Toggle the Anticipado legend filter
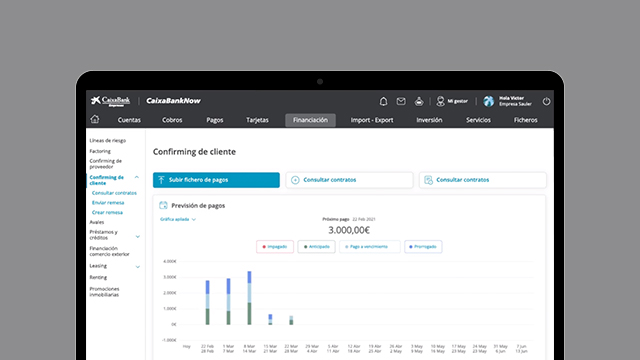640x360 pixels. [316, 247]
